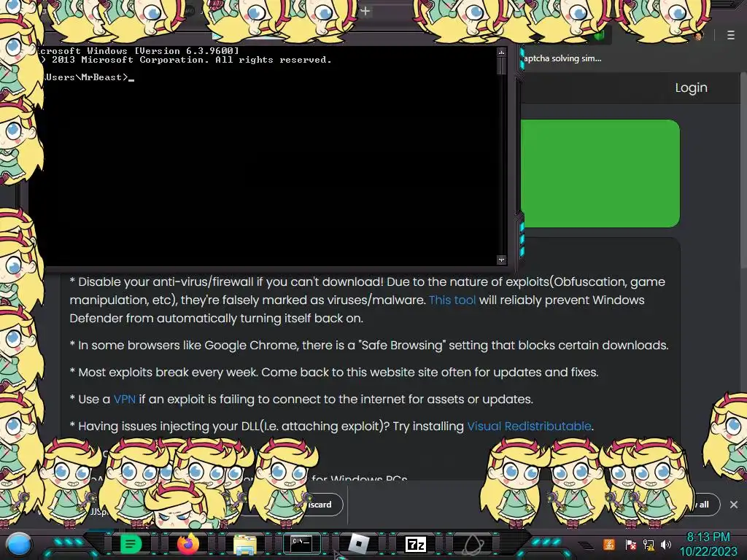Select the 'aptcha solving sim...' bookmark

click(562, 58)
